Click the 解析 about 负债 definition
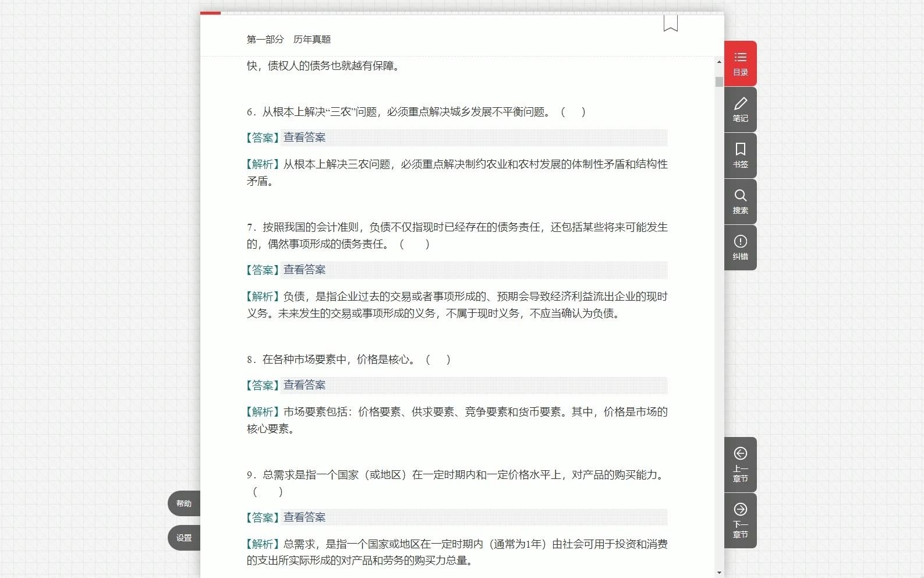 [457, 305]
